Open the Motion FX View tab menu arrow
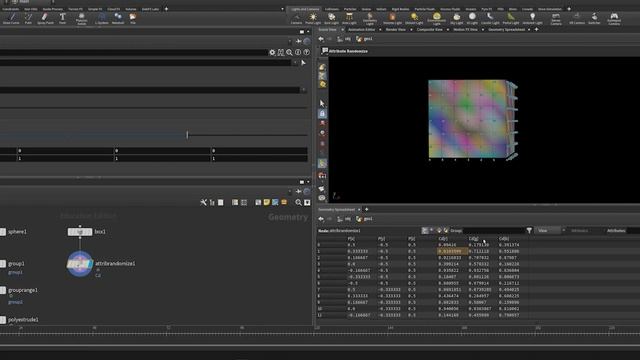 [x=482, y=30]
